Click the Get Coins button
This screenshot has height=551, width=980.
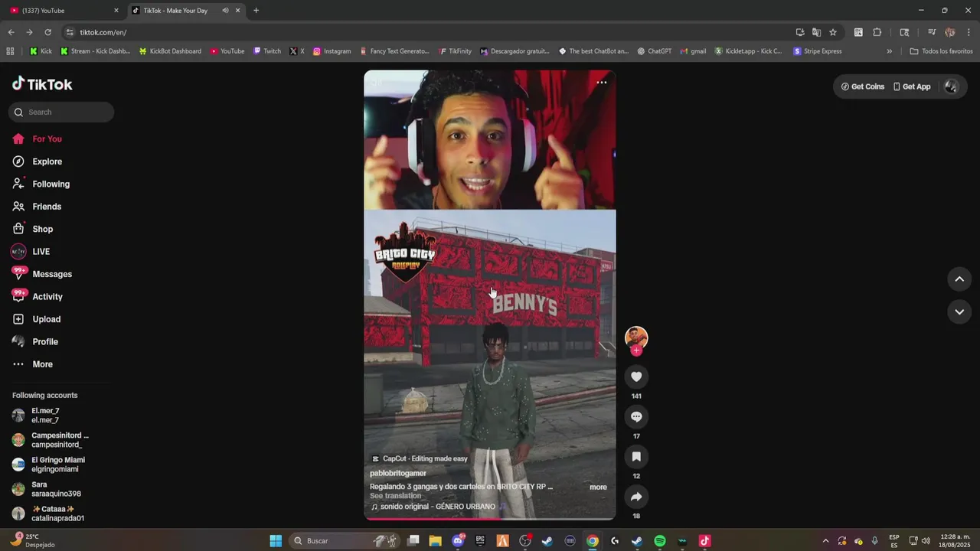863,86
